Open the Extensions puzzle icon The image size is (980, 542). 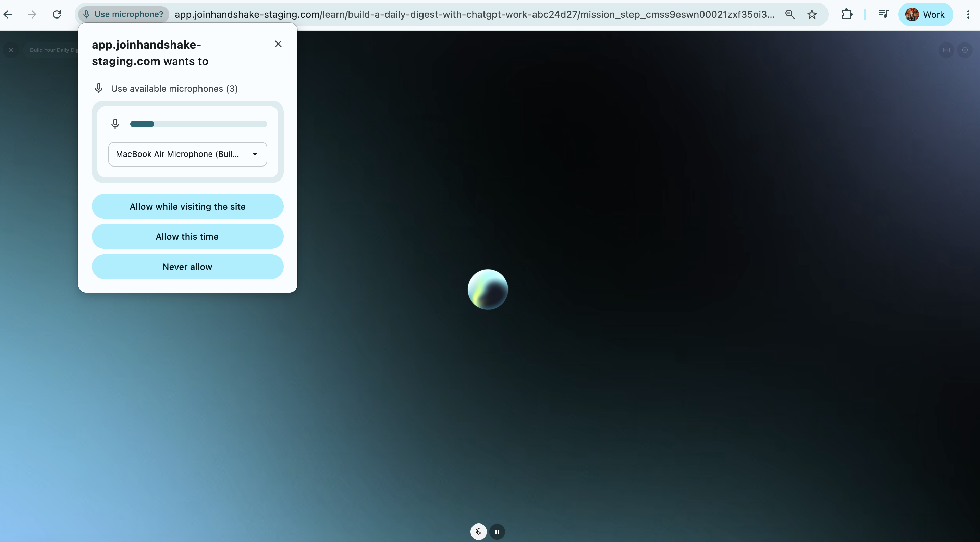(x=846, y=14)
